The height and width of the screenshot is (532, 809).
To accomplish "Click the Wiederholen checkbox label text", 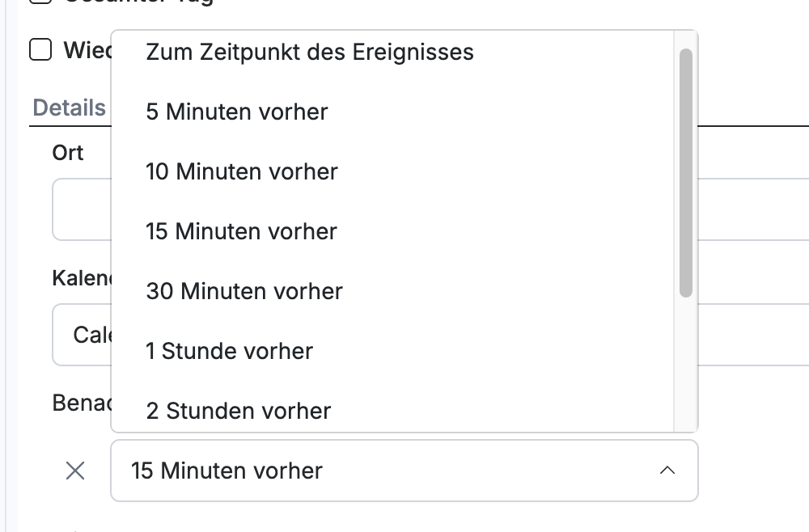I will (x=87, y=50).
